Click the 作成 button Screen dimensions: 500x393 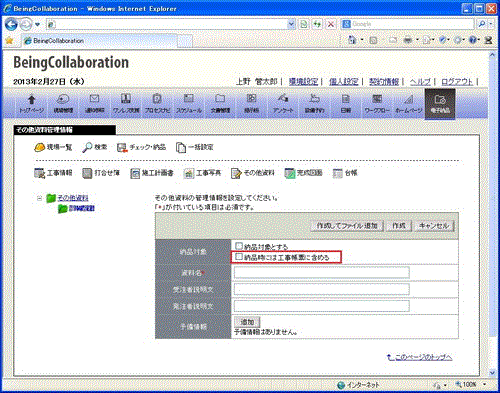click(399, 226)
